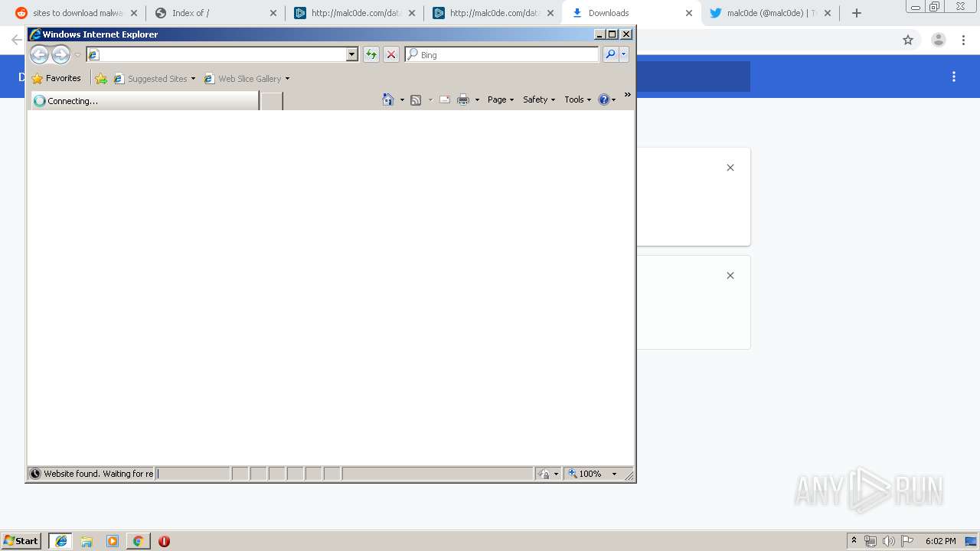
Task: Click the network tray icon
Action: pyautogui.click(x=871, y=541)
